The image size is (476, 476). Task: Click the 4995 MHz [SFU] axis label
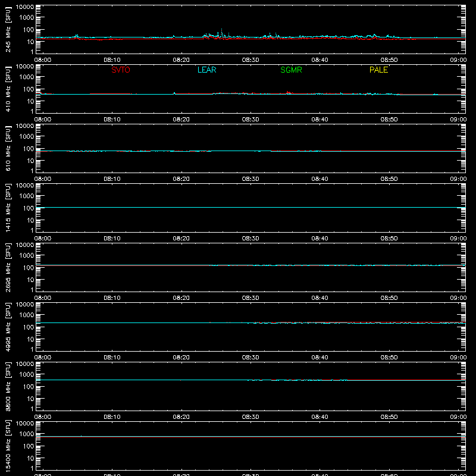pos(8,327)
